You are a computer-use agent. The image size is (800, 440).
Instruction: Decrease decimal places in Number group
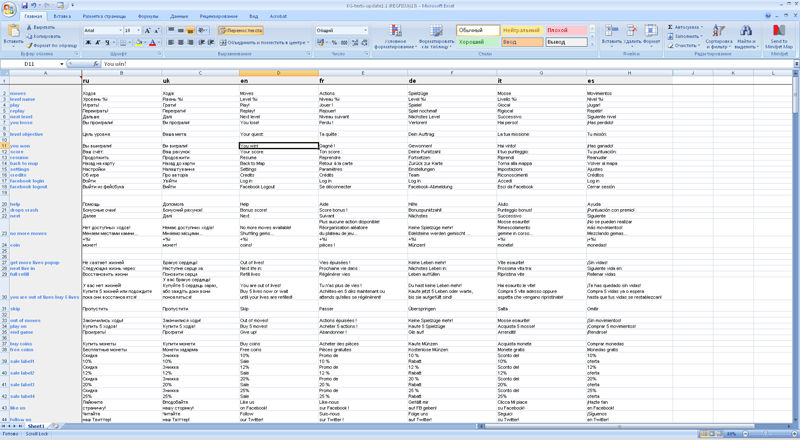(x=364, y=43)
